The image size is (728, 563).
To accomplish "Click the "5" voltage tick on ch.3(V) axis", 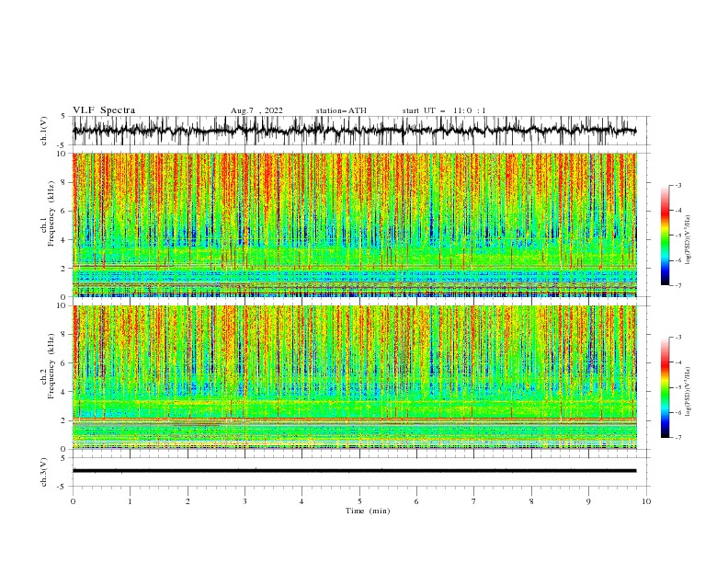I will pos(63,458).
